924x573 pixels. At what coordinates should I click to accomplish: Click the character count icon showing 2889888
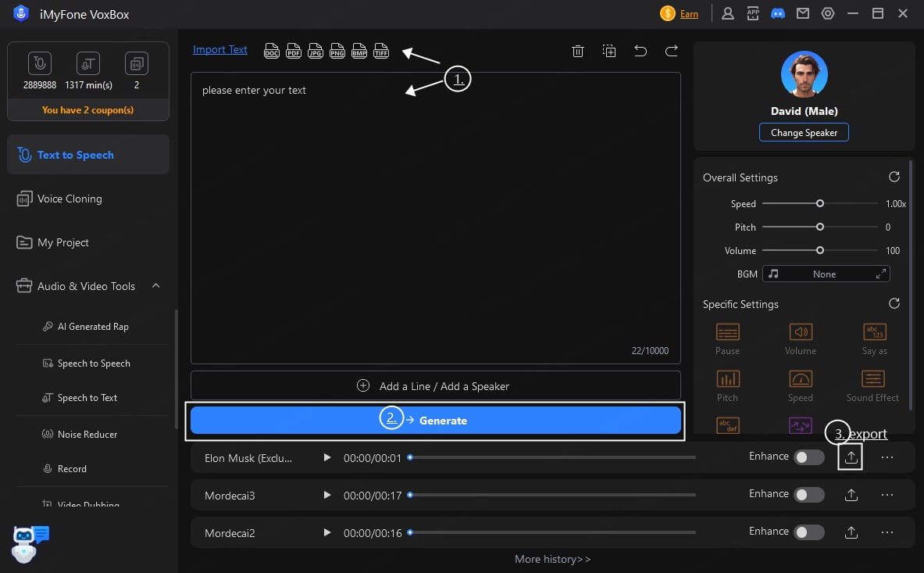point(40,63)
